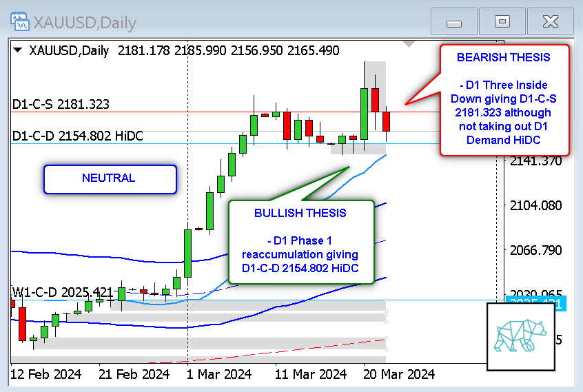This screenshot has height=392, width=583.
Task: Select the NEUTRAL label box
Action: point(110,178)
